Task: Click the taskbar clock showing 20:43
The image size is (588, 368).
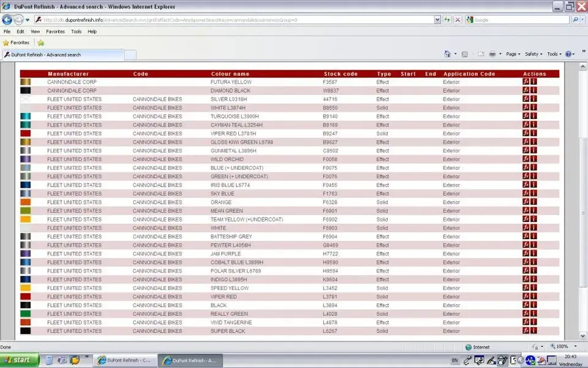Action: tap(570, 356)
